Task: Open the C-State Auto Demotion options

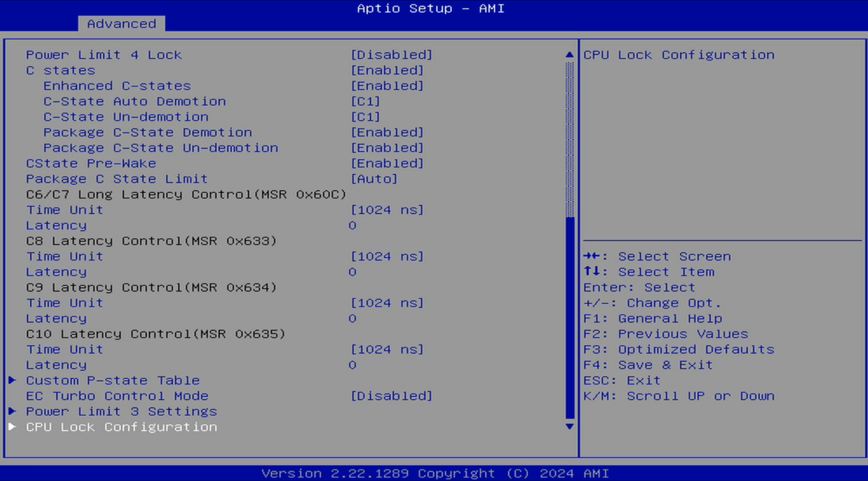Action: pyautogui.click(x=365, y=102)
